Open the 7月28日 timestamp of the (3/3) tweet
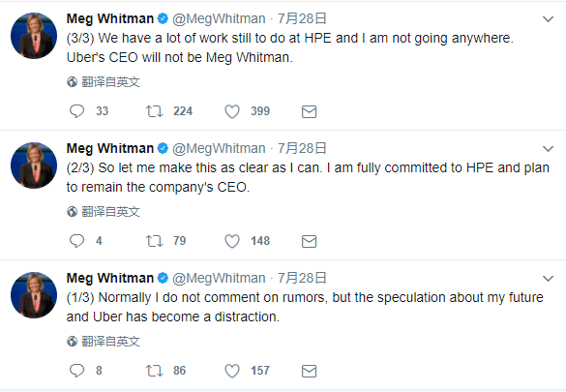The width and height of the screenshot is (566, 392). 302,18
